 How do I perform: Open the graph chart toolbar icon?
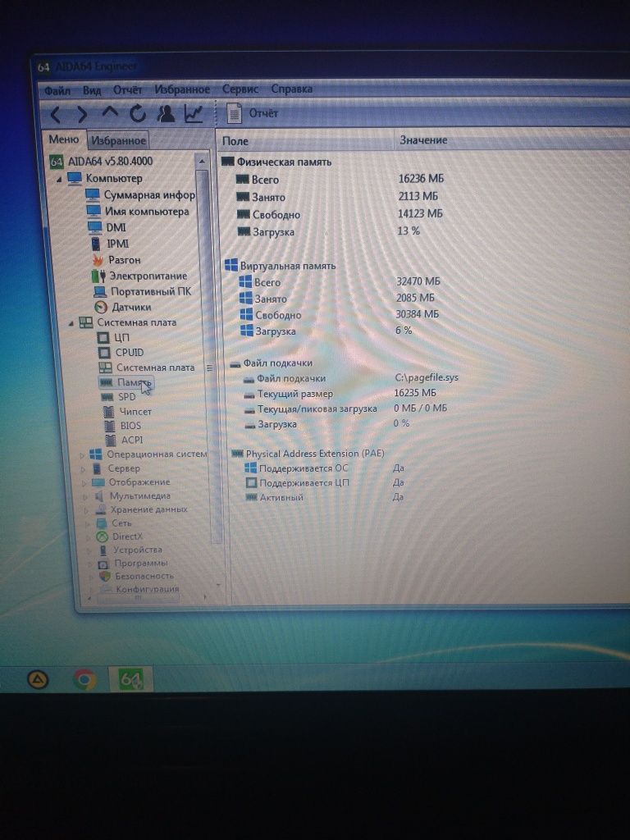pyautogui.click(x=194, y=113)
